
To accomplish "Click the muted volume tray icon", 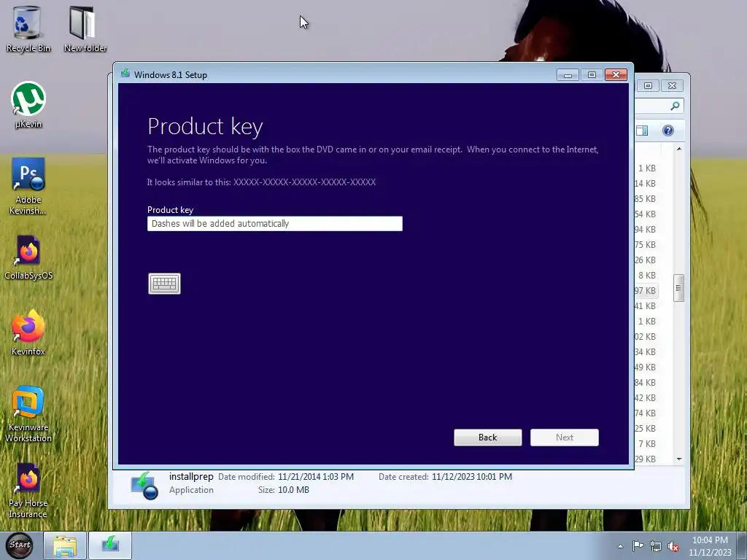I will click(673, 547).
